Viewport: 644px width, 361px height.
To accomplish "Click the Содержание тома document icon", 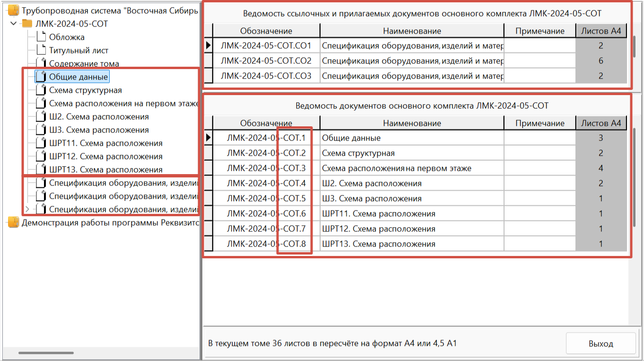I will click(x=42, y=63).
